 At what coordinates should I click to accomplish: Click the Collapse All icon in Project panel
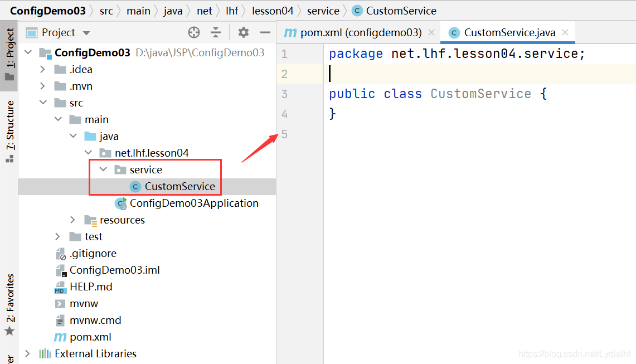coord(216,32)
